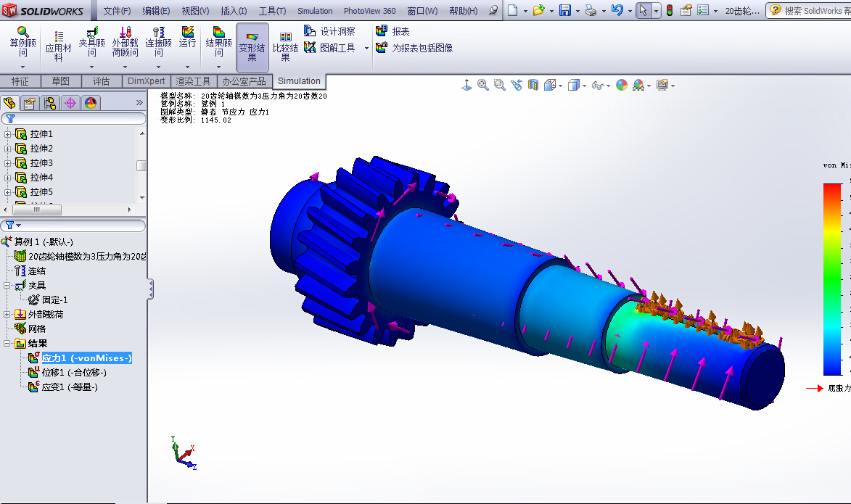This screenshot has width=851, height=504.
Task: Open the dropdown arrow under 结果顾问
Action: point(218,67)
